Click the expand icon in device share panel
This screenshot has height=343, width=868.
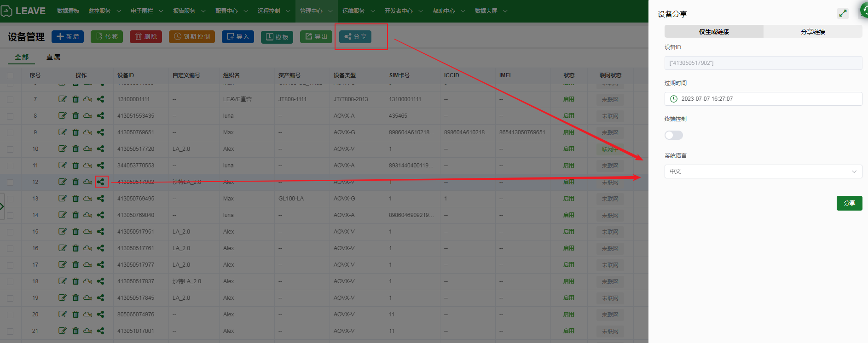[843, 14]
